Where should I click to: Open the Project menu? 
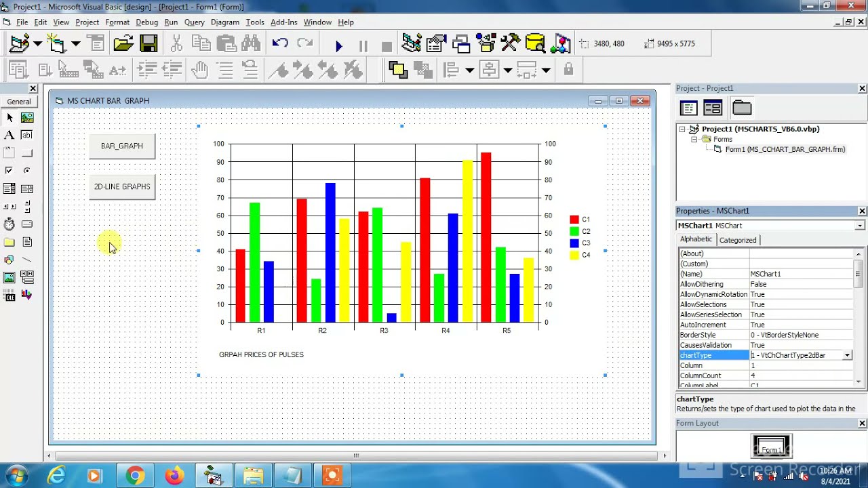pos(87,22)
